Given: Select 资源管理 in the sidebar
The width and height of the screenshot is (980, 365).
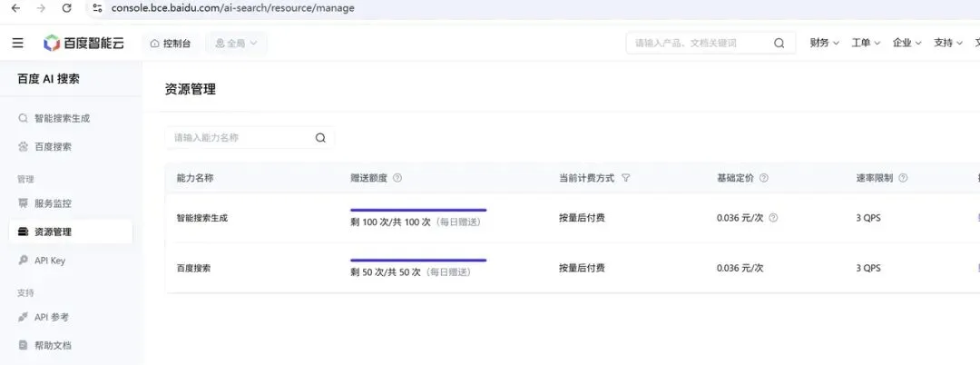Looking at the screenshot, I should 71,232.
